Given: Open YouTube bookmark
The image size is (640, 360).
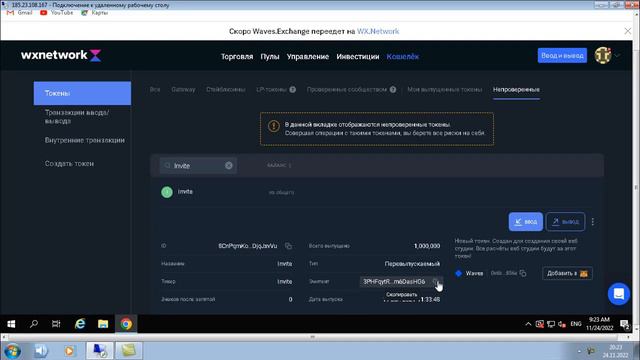Looking at the screenshot, I should (57, 13).
